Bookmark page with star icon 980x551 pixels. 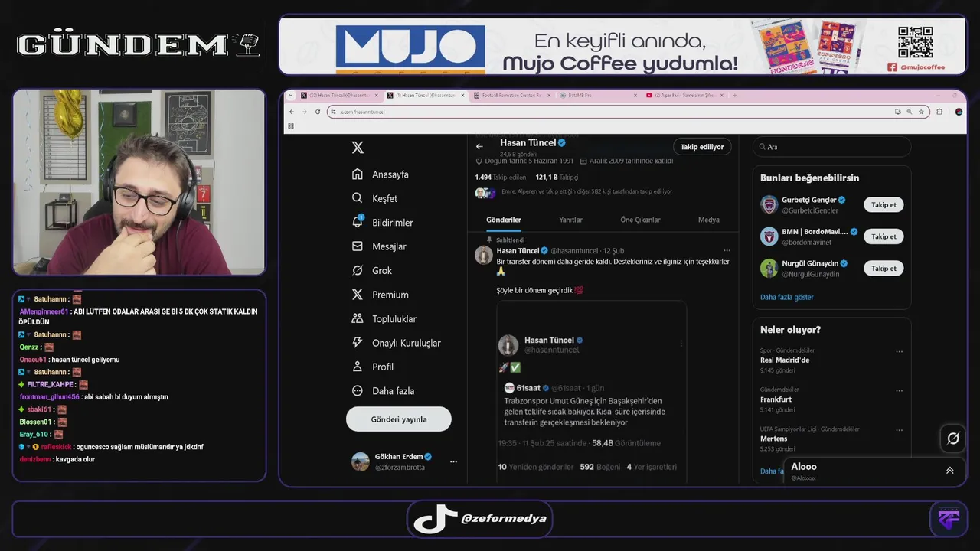[921, 112]
